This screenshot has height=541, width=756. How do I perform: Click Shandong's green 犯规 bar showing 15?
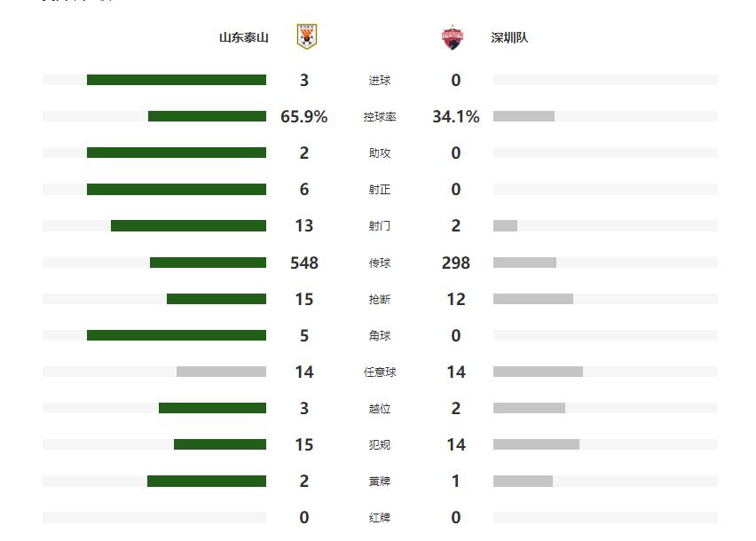(x=220, y=444)
